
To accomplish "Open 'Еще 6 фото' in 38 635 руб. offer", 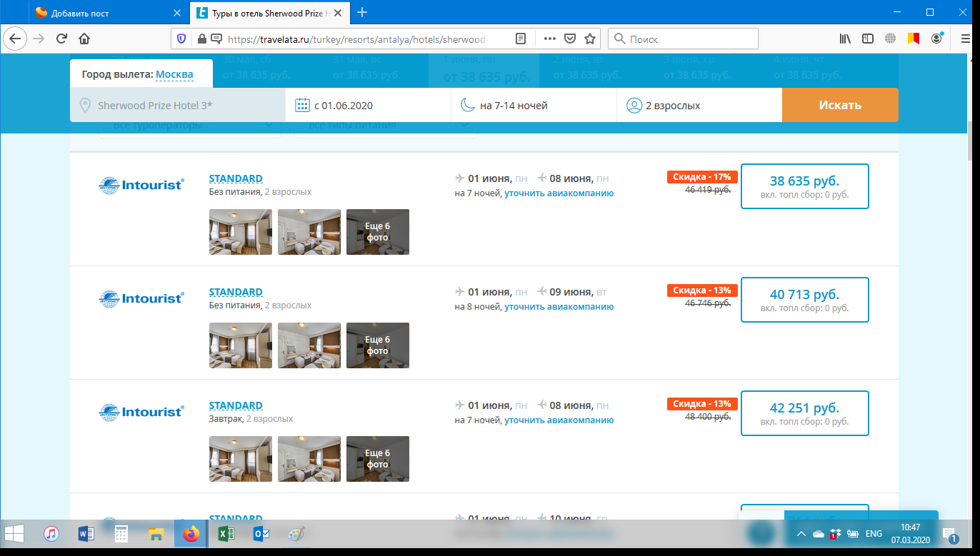I will [x=378, y=232].
